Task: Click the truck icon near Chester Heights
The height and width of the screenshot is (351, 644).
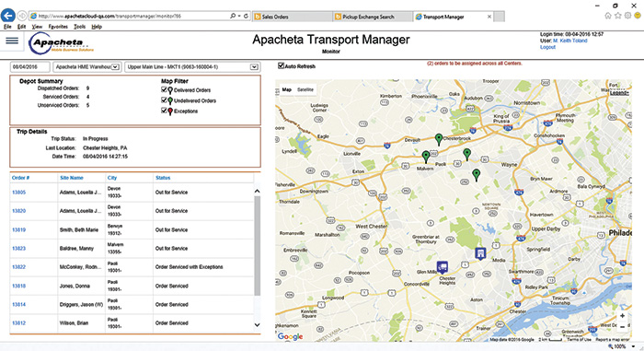Action: click(x=443, y=267)
